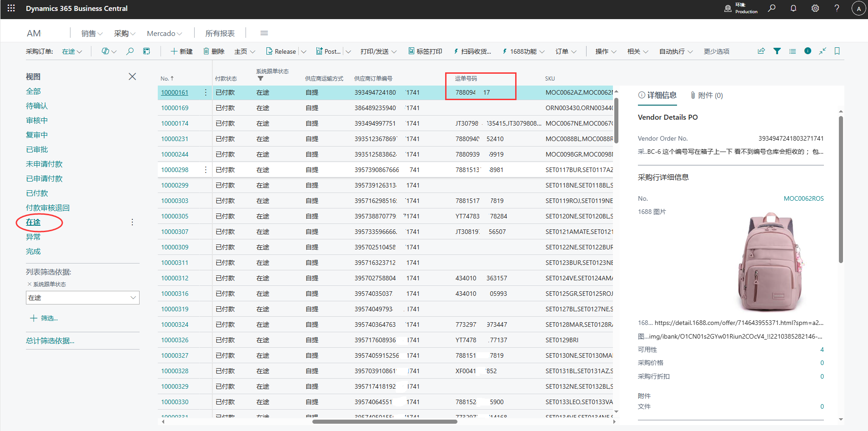The image size is (868, 431).
Task: Close the 视图 filter pane with X
Action: (132, 76)
